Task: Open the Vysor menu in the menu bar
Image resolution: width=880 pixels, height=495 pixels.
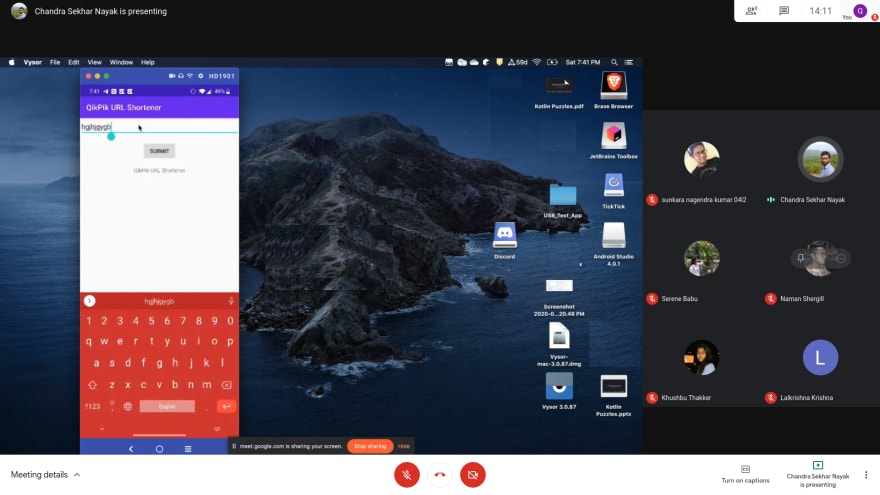Action: (33, 62)
